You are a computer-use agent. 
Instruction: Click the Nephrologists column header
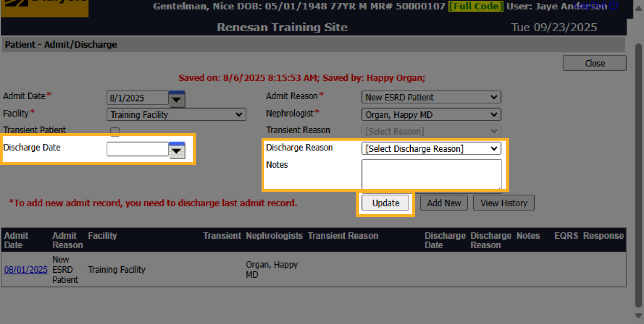(274, 236)
